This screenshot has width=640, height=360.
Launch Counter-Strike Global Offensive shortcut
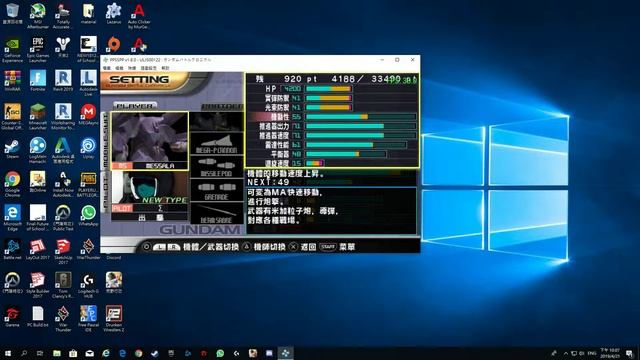pos(12,117)
